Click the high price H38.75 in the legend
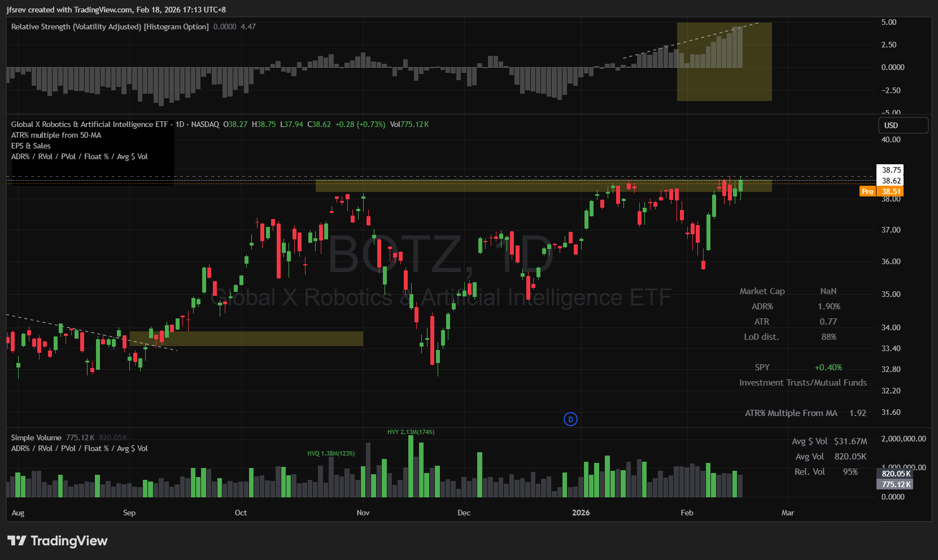The height and width of the screenshot is (560, 938). [x=264, y=124]
